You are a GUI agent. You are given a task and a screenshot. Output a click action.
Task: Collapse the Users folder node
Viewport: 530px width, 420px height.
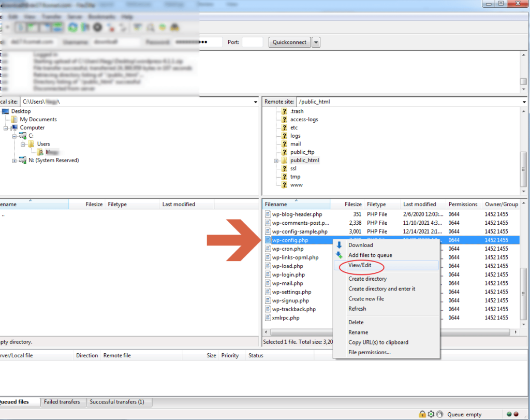[23, 144]
